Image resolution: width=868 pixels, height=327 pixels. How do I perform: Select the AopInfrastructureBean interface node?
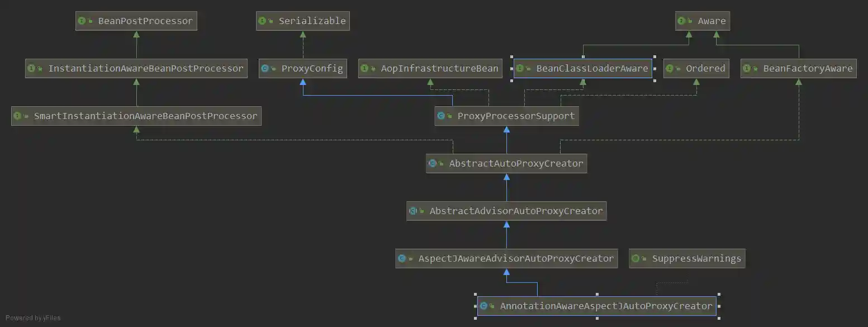tap(430, 69)
